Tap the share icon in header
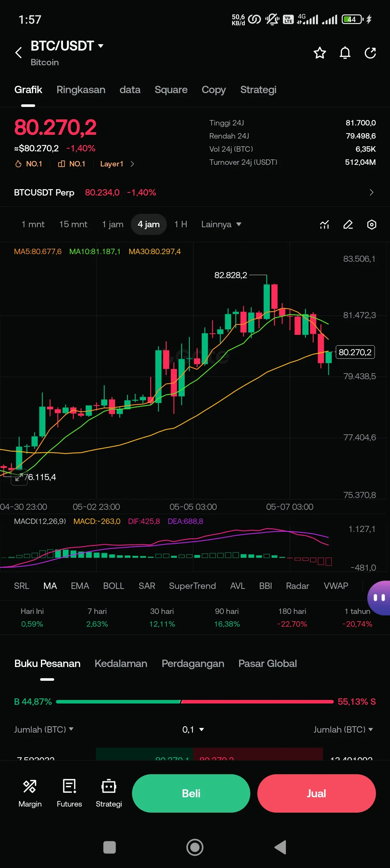 370,53
